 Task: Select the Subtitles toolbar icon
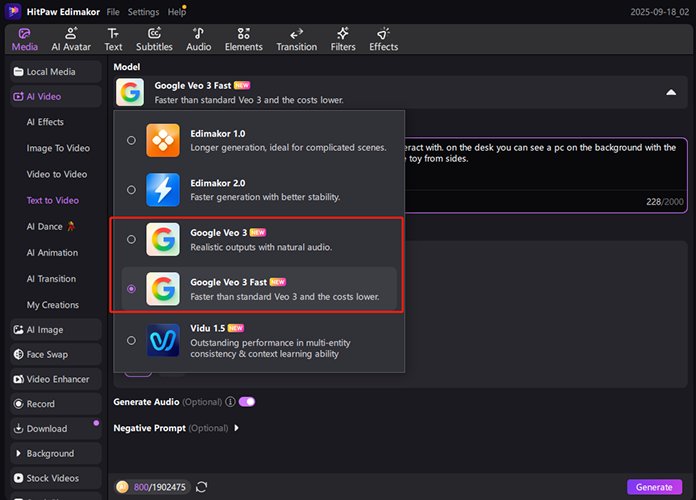[x=154, y=39]
